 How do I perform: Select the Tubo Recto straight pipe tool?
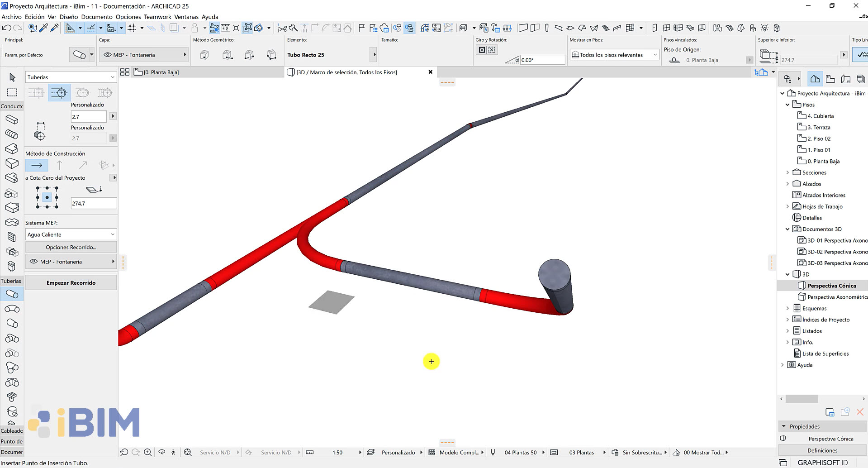pos(12,294)
